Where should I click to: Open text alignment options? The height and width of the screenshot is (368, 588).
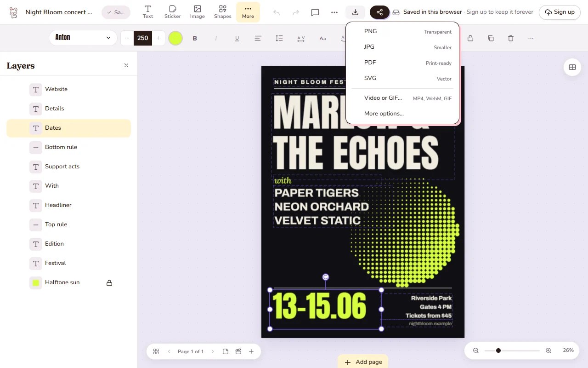[258, 38]
